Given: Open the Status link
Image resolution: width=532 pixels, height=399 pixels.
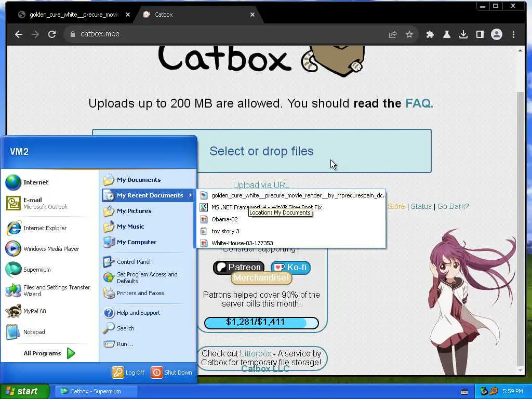Looking at the screenshot, I should coord(421,206).
